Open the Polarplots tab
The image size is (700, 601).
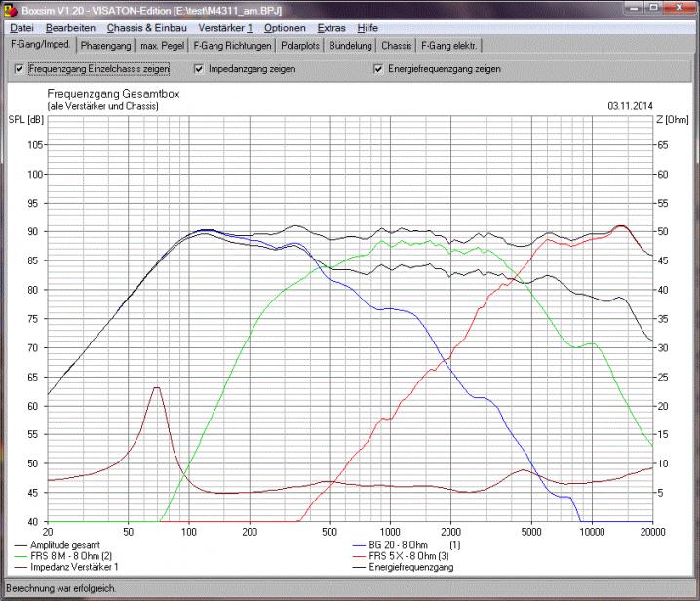pos(300,46)
